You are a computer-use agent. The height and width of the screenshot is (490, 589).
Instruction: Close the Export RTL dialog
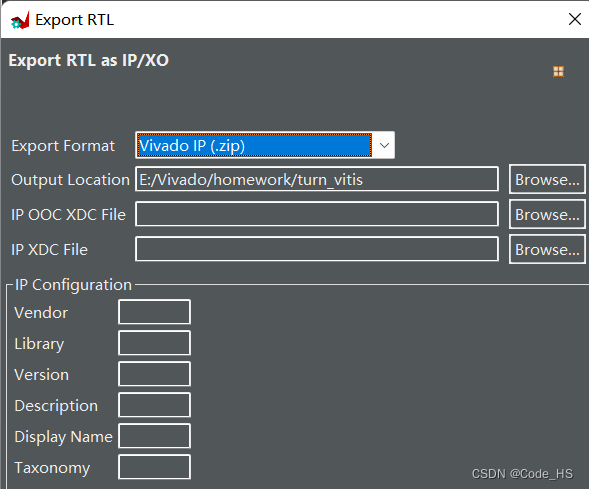[575, 19]
